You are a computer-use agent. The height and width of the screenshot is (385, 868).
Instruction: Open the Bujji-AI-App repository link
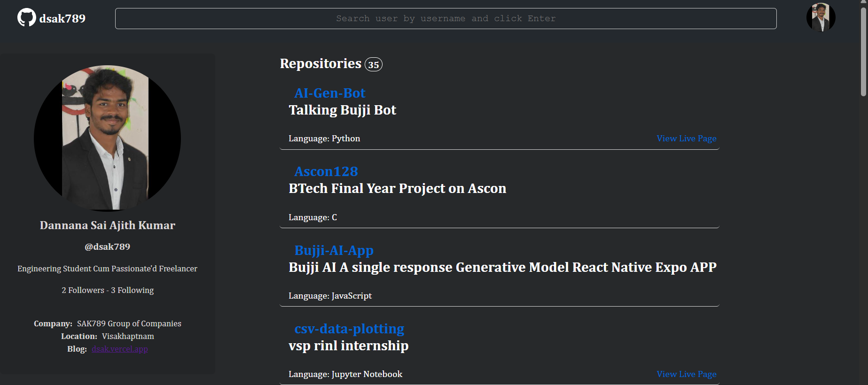point(334,250)
